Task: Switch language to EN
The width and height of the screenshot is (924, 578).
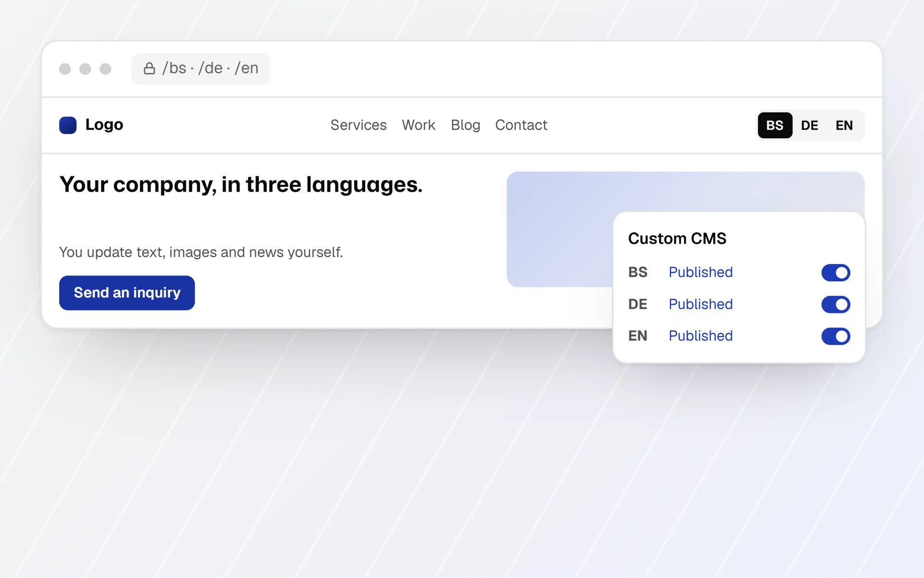Action: coord(844,125)
